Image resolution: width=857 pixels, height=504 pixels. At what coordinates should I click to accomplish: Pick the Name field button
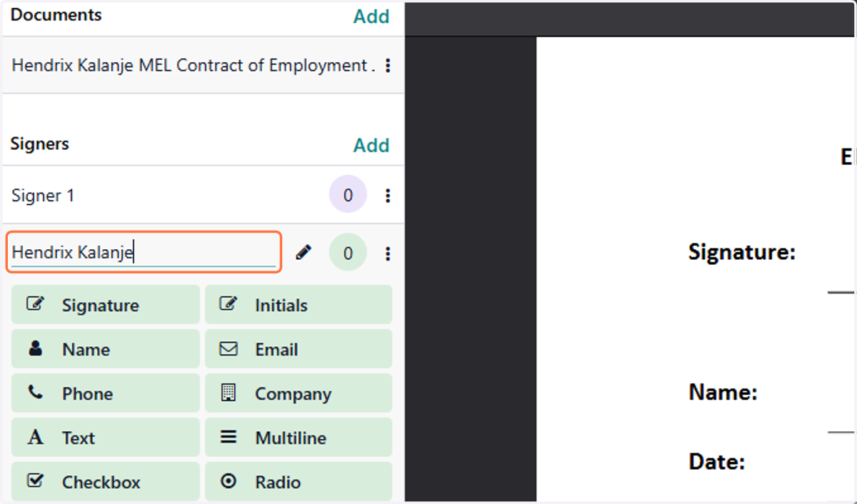click(106, 350)
